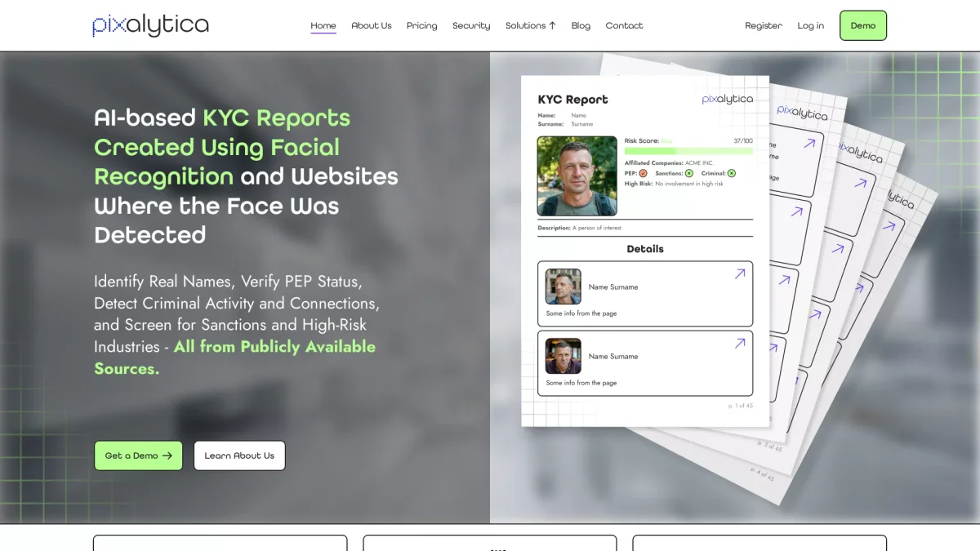Click the Risk Score progress bar
Screen dimensions: 980x551
(x=688, y=151)
